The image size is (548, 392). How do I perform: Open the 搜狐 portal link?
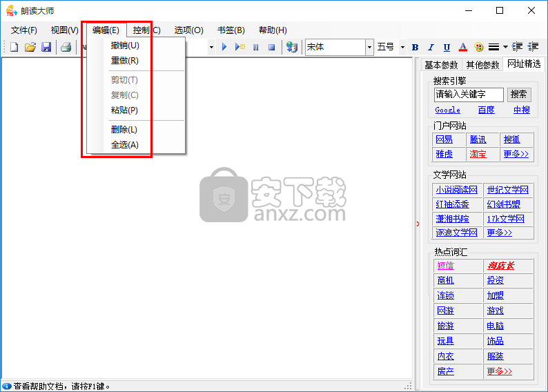(511, 139)
